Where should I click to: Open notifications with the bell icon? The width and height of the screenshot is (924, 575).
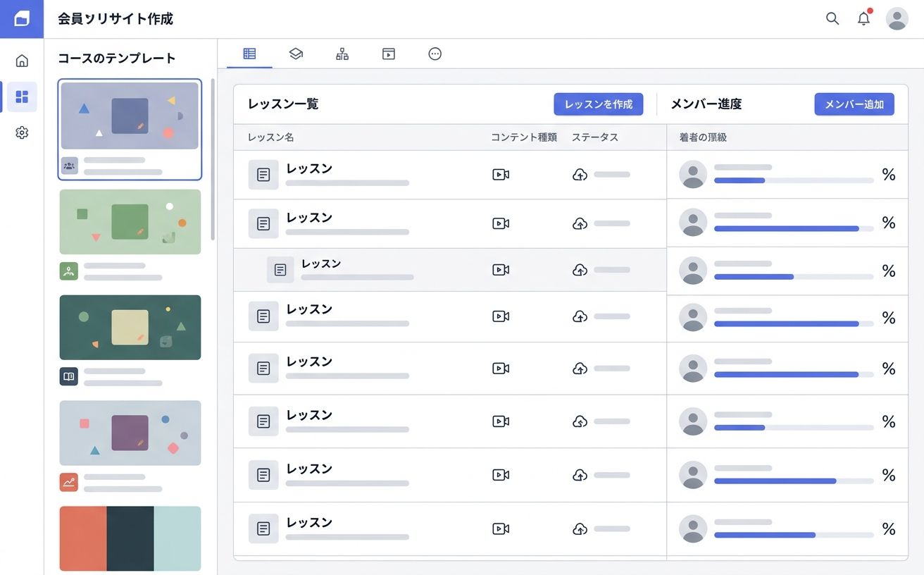863,19
